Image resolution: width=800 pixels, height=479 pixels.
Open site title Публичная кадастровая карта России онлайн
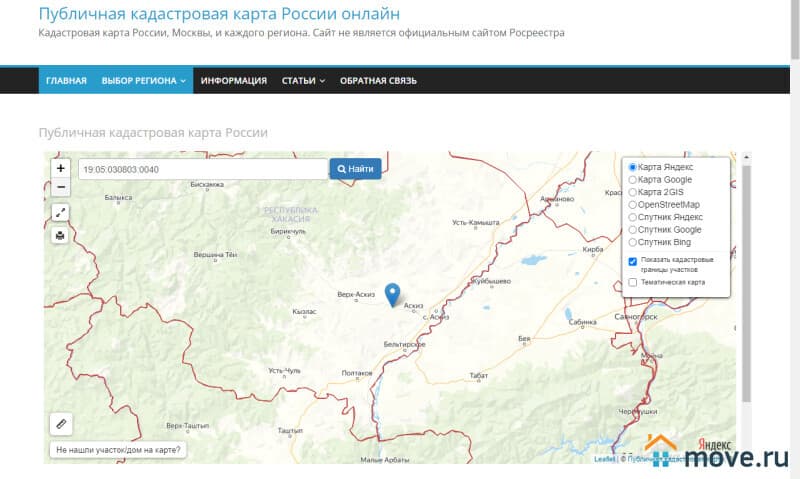[x=219, y=14]
